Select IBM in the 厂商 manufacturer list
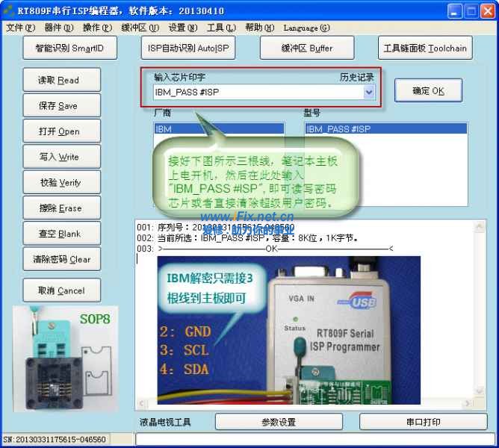Screen dimensions: 499x448 pos(219,129)
